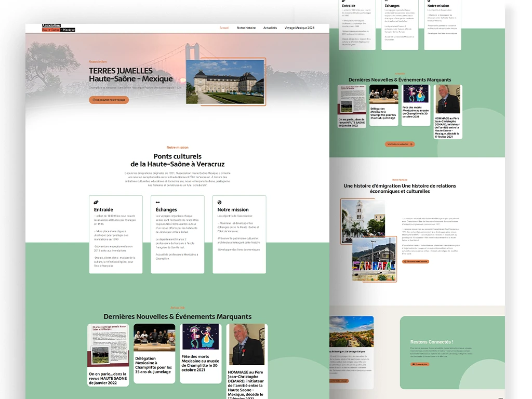Click 'Dernières Nouvelles' heading in left mockup

178,316
